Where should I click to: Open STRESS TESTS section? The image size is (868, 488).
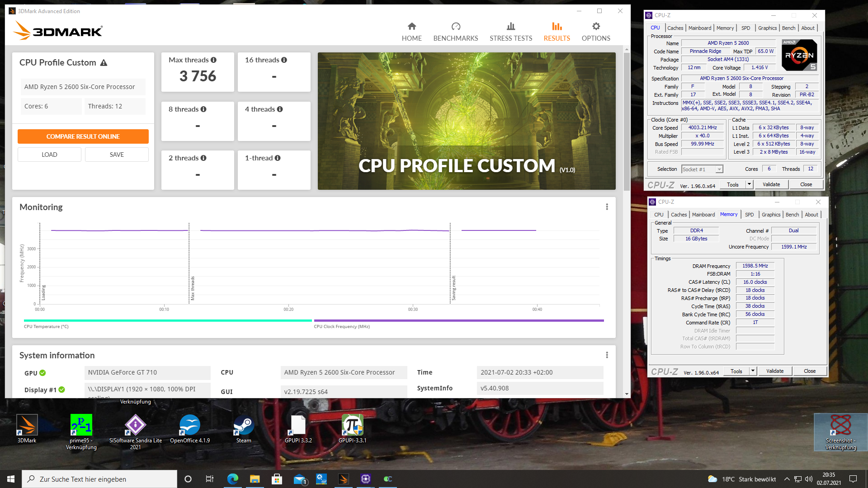point(511,32)
